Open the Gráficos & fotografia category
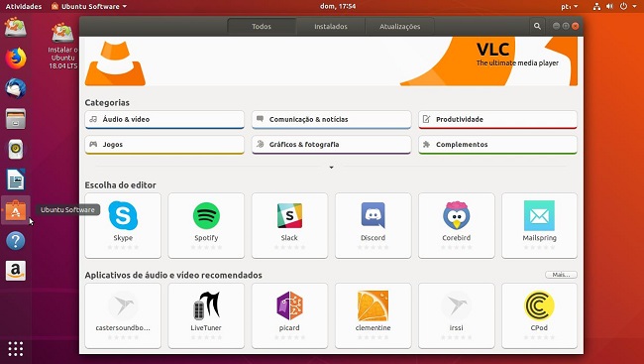 click(332, 145)
